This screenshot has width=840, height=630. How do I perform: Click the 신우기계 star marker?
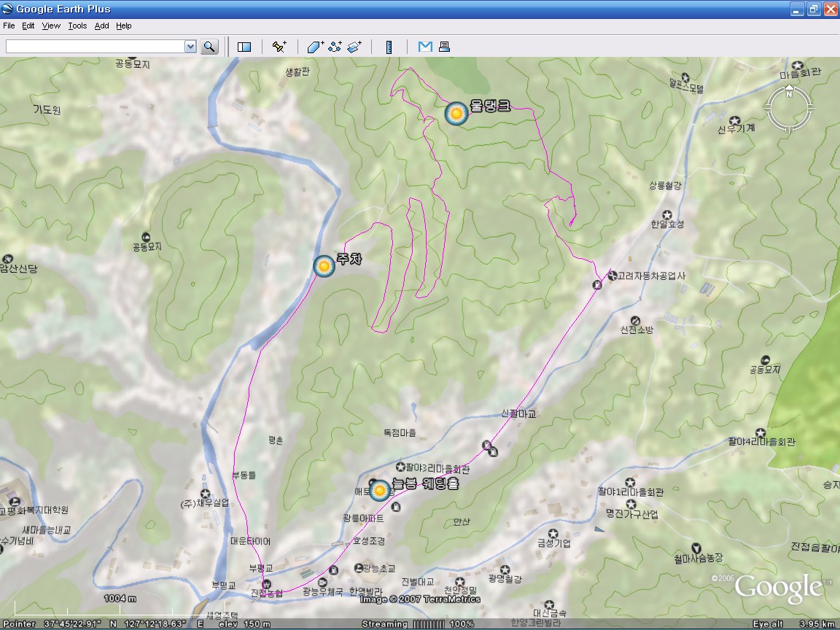pos(736,120)
